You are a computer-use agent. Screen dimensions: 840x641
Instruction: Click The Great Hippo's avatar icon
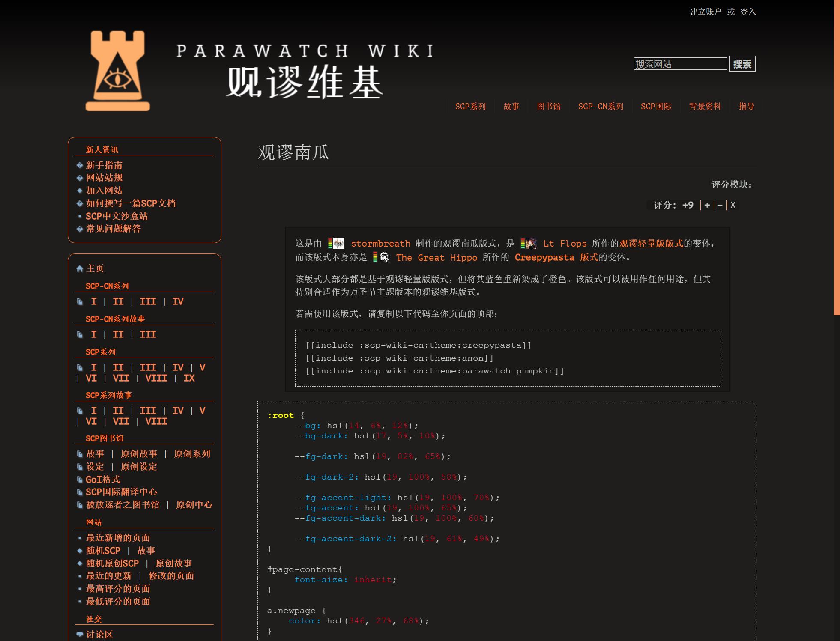pos(384,257)
